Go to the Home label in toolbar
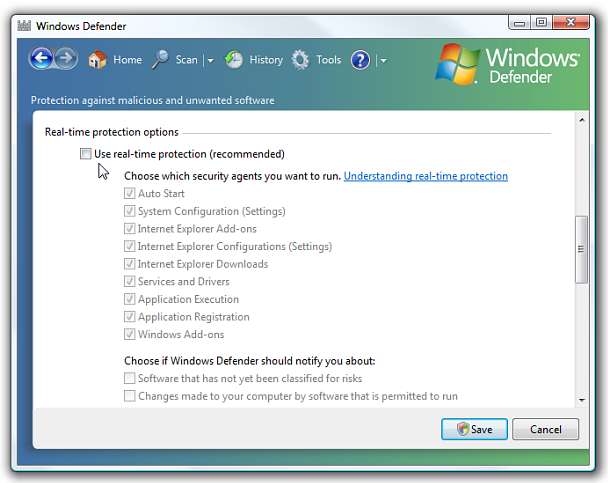The height and width of the screenshot is (483, 608). point(128,60)
